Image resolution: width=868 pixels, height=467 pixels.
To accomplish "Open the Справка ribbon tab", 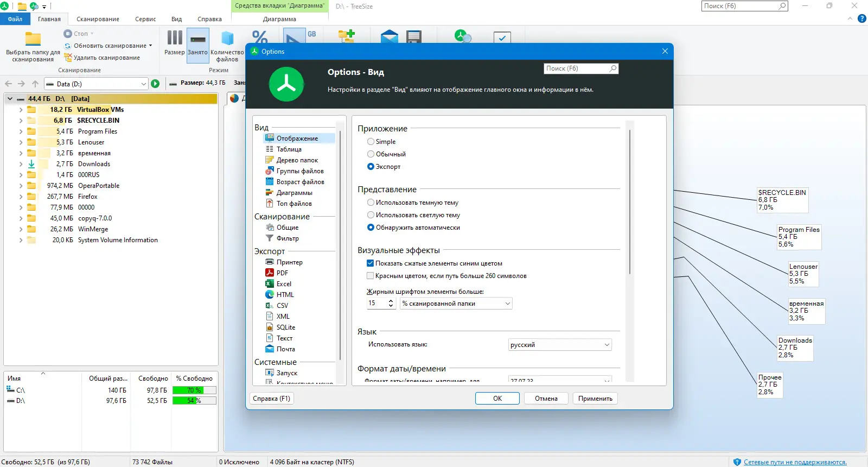I will (209, 19).
